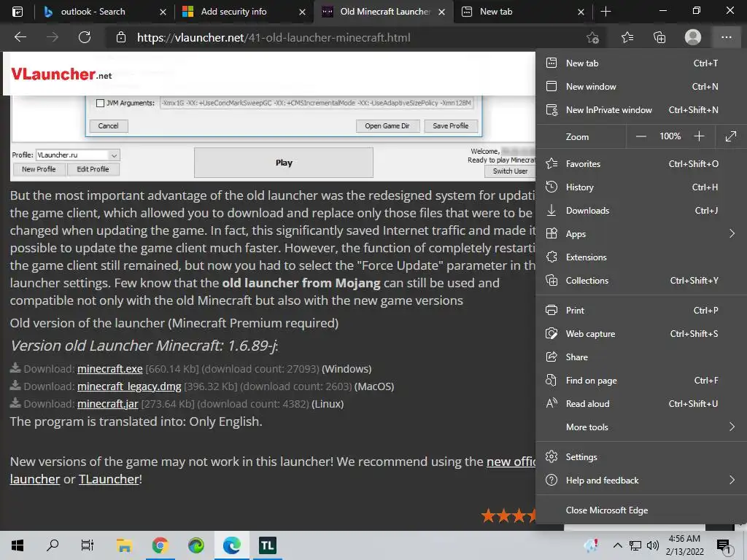Open Collections from the menu
Image resolution: width=747 pixels, height=560 pixels.
tap(641, 280)
